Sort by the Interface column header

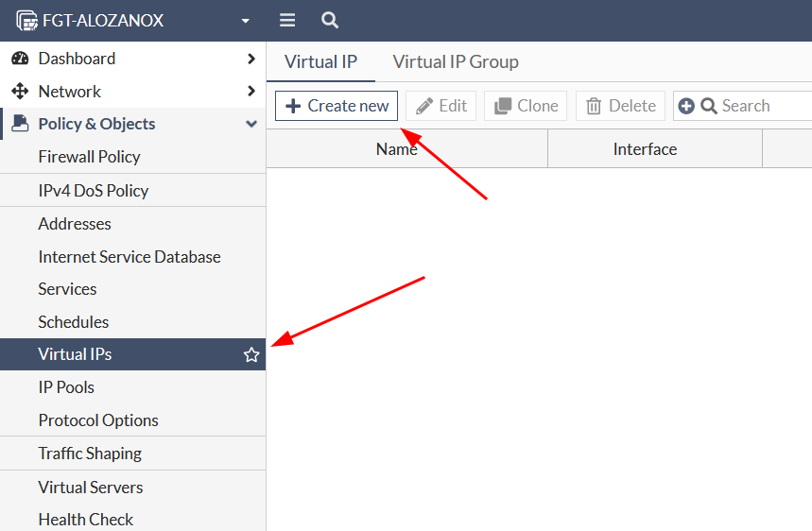tap(645, 149)
